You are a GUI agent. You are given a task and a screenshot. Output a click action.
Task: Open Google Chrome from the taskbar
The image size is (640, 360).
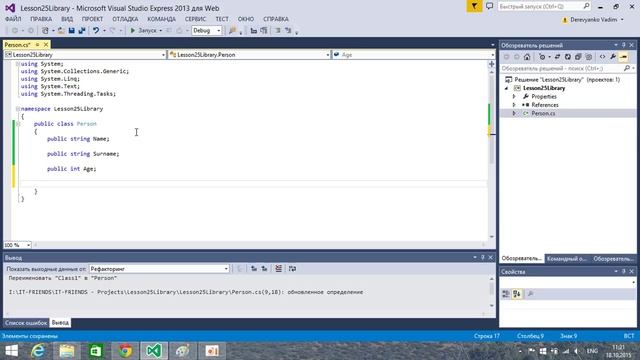[x=125, y=351]
